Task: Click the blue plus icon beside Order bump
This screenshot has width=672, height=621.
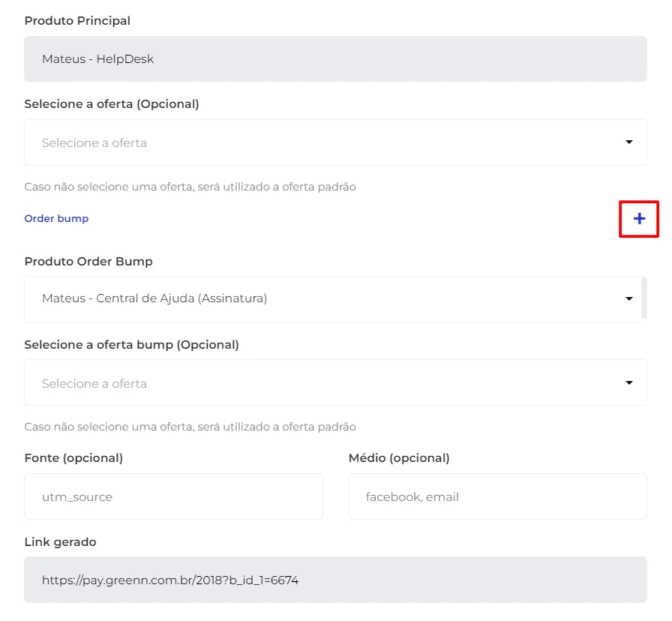Action: coord(639,218)
